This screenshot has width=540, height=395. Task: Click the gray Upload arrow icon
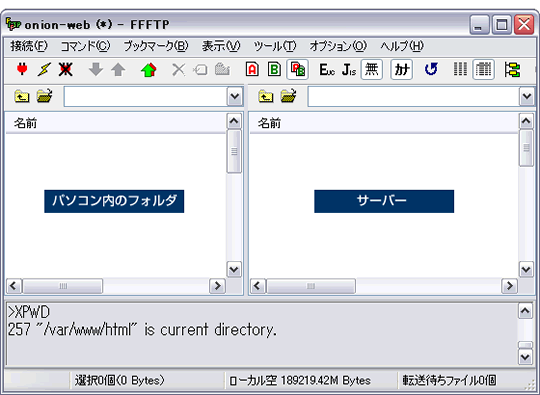pyautogui.click(x=118, y=69)
